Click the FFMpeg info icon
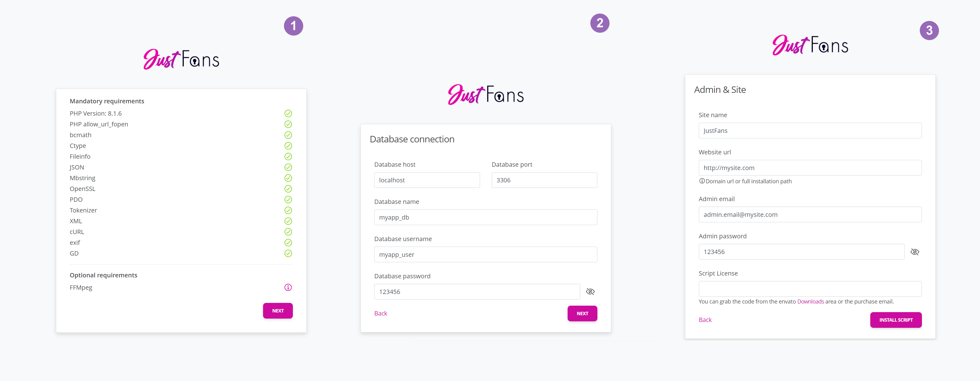 (288, 288)
